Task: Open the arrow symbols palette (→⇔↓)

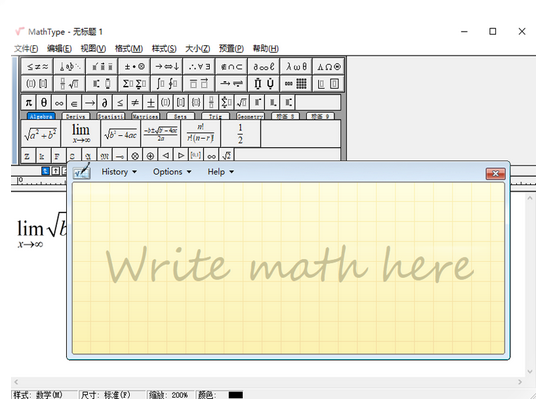Action: tap(167, 66)
